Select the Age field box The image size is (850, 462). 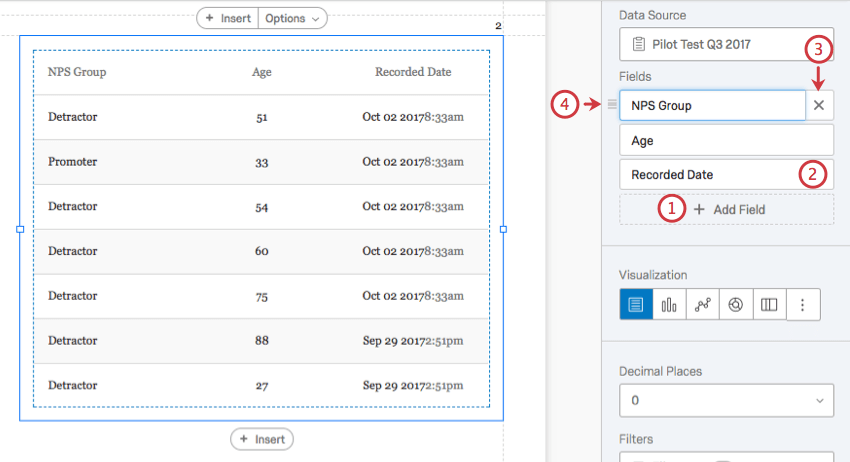coord(726,140)
